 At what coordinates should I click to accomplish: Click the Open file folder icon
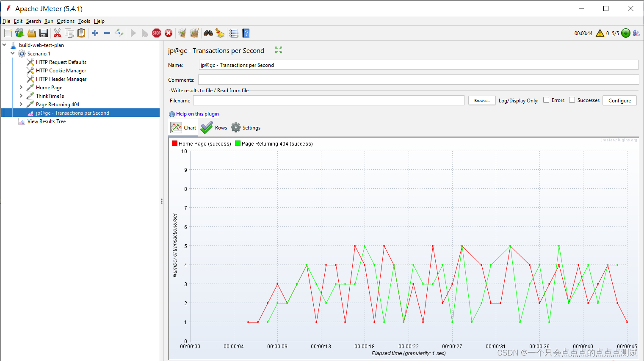(x=32, y=33)
